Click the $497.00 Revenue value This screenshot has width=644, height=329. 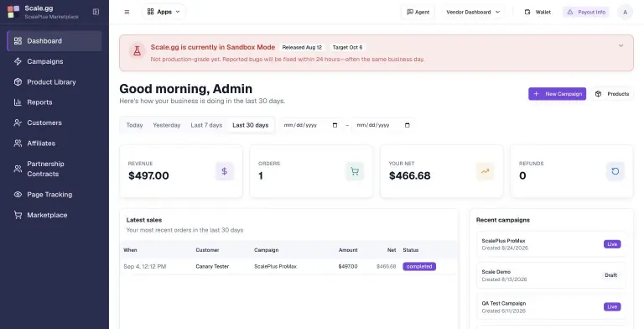(x=148, y=175)
